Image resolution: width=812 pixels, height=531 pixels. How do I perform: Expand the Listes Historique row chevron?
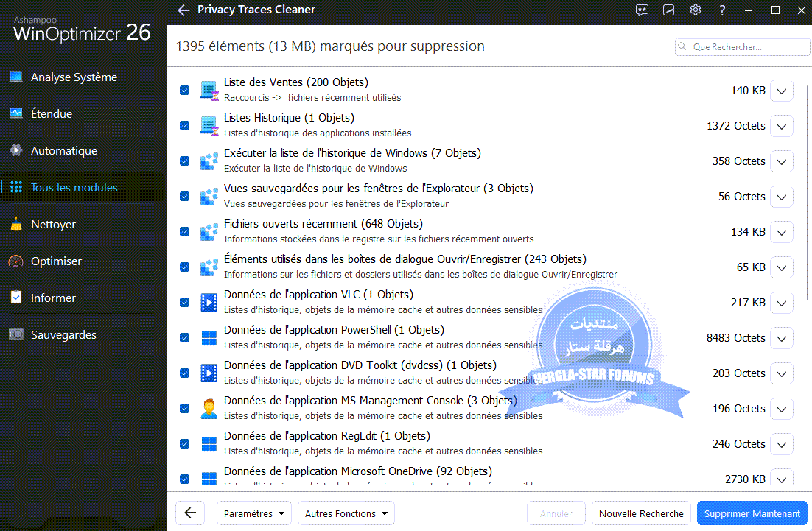[x=782, y=126]
